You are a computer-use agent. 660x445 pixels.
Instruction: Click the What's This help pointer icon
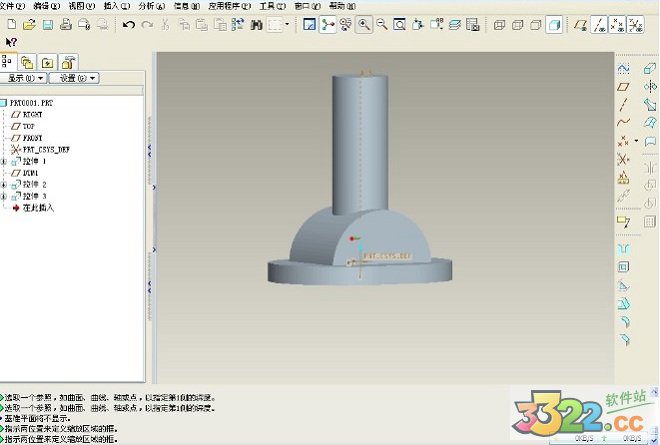coord(11,42)
